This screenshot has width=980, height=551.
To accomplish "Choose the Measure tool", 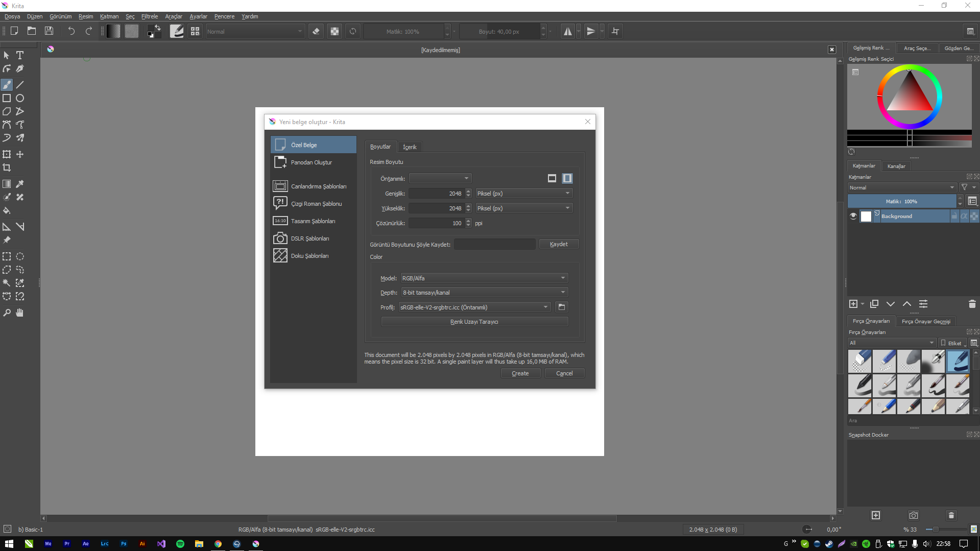I will coord(20,227).
